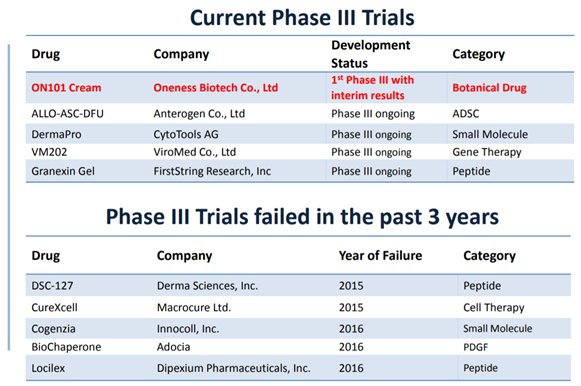Select the DermaPro drug entry
Image resolution: width=581 pixels, height=386 pixels.
(56, 134)
